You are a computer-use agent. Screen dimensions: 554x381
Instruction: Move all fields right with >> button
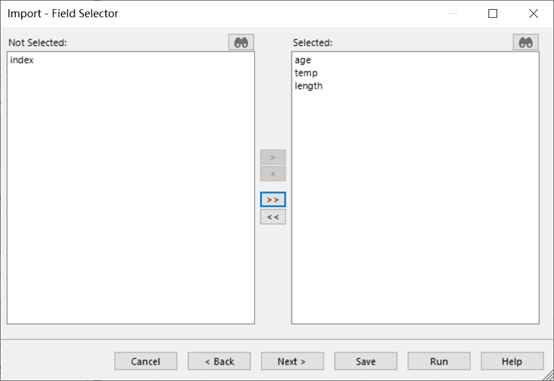pos(273,200)
